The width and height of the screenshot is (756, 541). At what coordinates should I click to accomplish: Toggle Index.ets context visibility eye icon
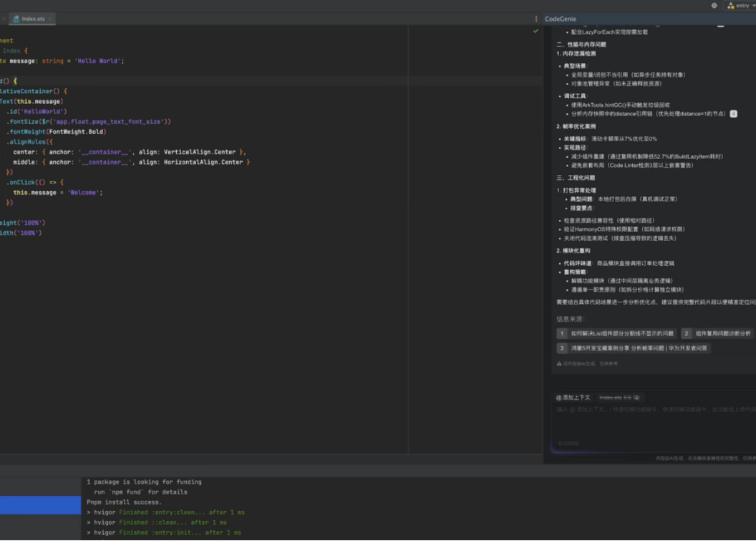point(636,397)
